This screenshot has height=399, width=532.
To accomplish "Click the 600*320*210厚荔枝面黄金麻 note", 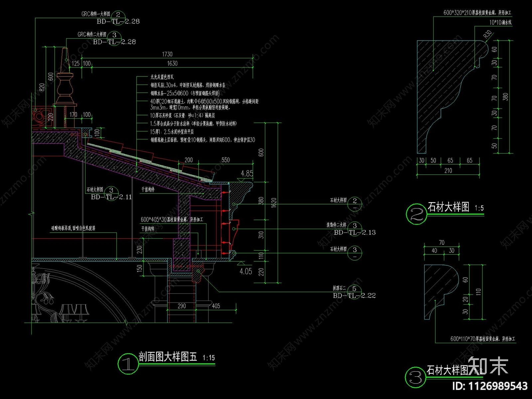I will point(477,13).
